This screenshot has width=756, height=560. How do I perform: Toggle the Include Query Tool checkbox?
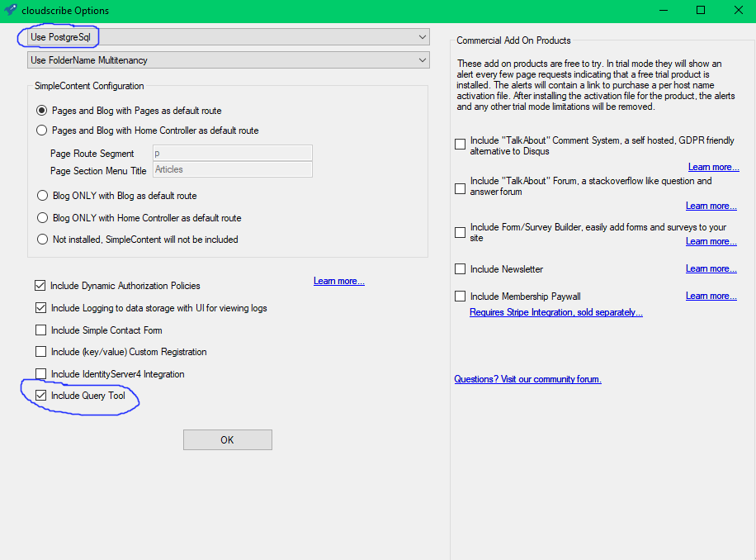point(40,396)
